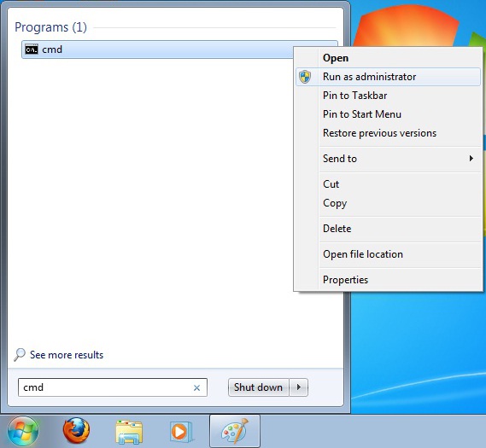
Task: Switch to Paint in the taskbar
Action: click(235, 431)
